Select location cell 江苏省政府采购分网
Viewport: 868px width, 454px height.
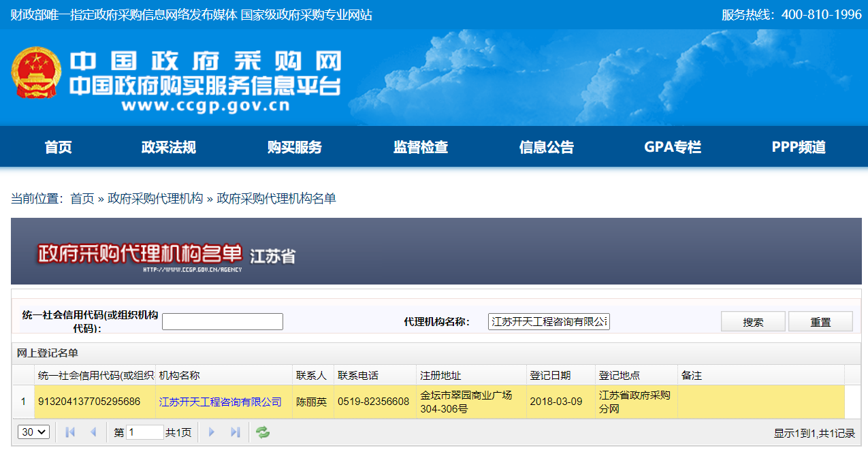637,402
